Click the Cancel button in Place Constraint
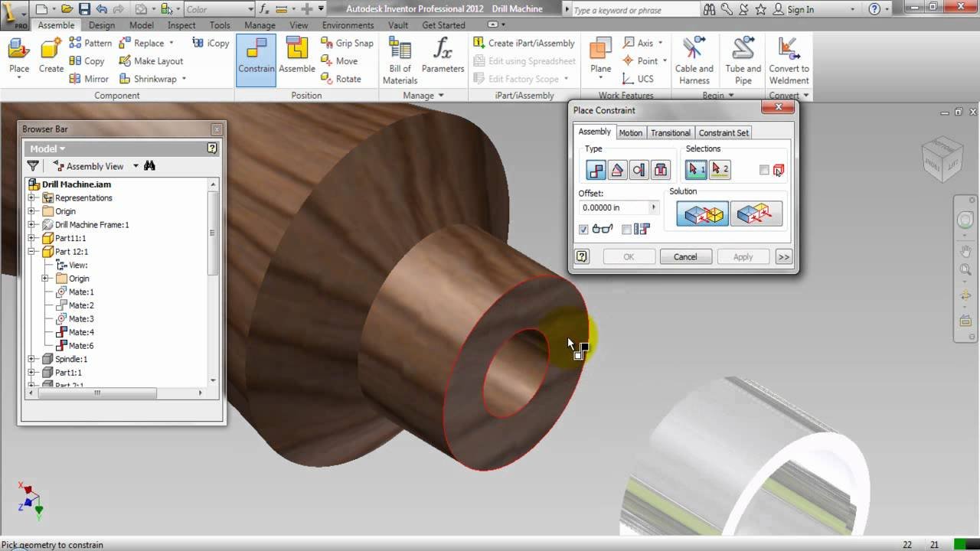Screen dimensions: 980x551 point(685,257)
